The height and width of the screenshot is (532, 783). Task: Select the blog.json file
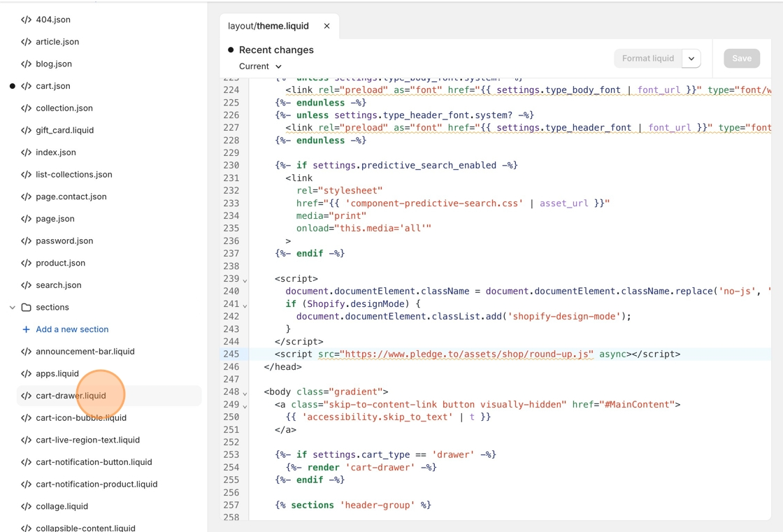coord(54,64)
